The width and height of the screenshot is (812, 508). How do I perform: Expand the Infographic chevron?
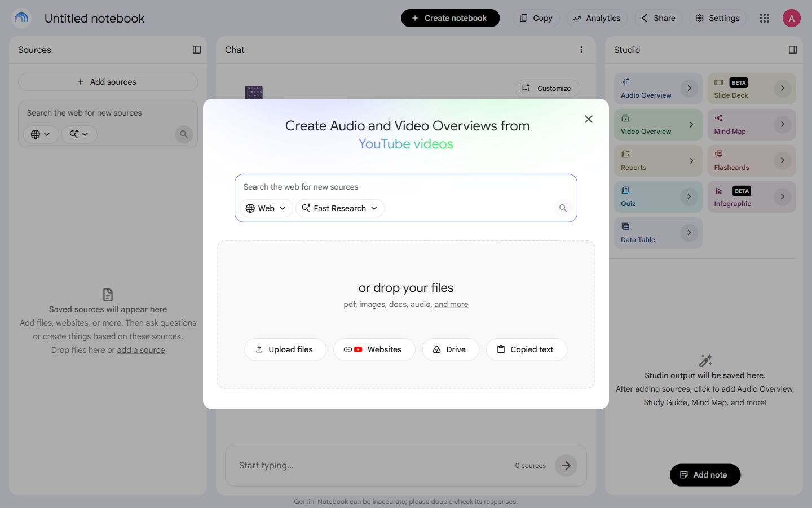783,196
